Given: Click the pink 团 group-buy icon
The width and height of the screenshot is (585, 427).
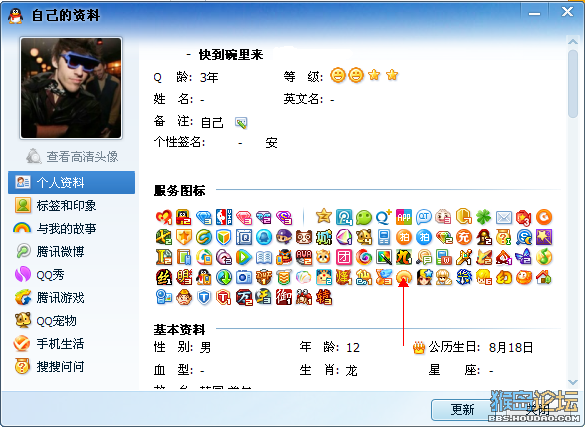Looking at the screenshot, I should click(x=344, y=257).
